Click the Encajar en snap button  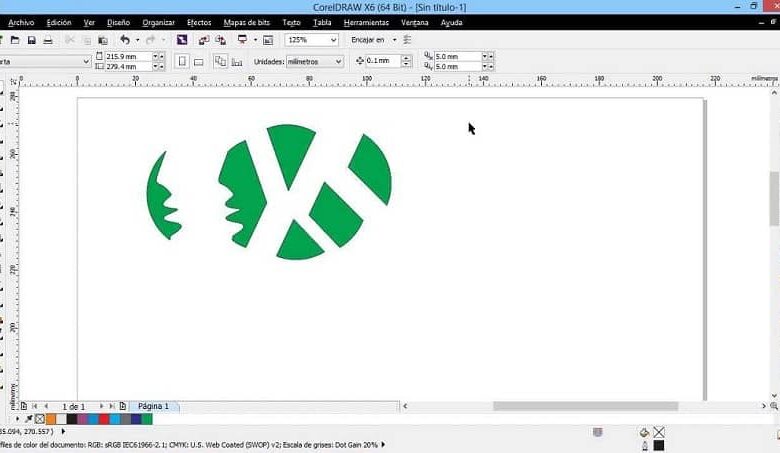[x=368, y=40]
